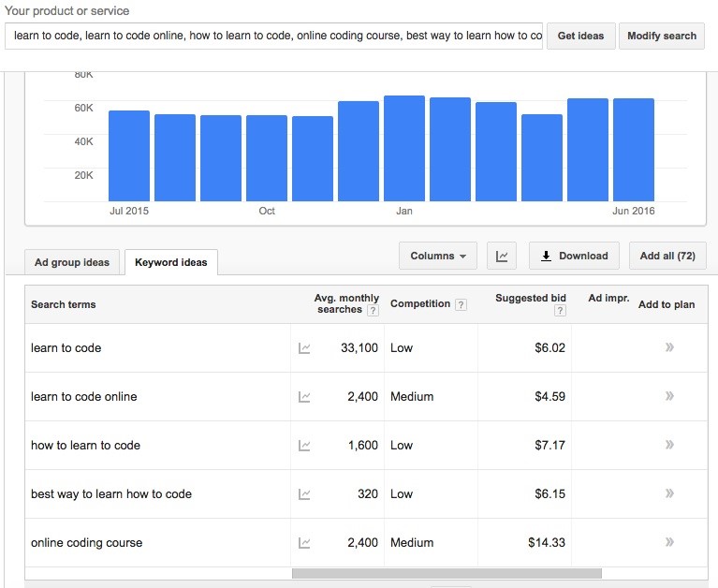
Task: Open help icon next to Competition
Action: tap(462, 304)
